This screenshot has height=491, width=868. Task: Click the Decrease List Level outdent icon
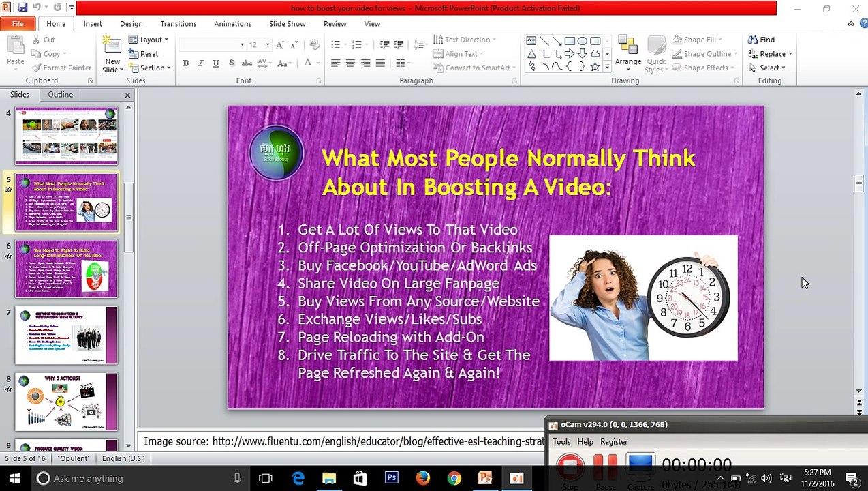click(x=384, y=44)
